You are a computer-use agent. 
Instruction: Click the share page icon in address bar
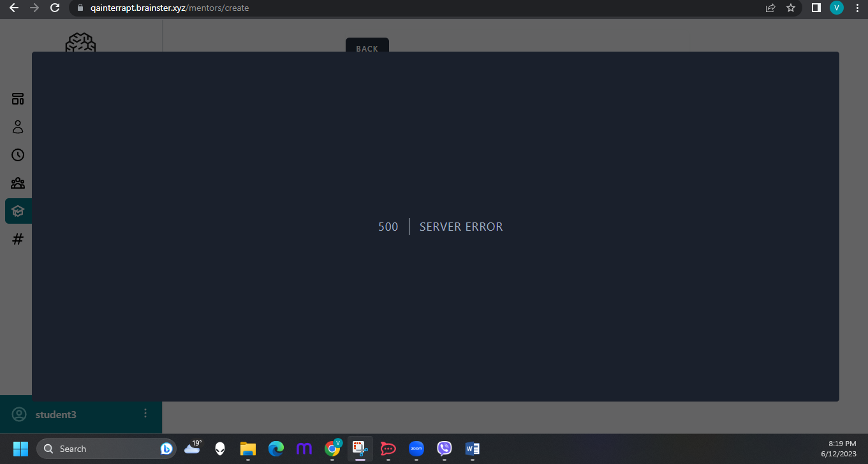click(x=770, y=8)
